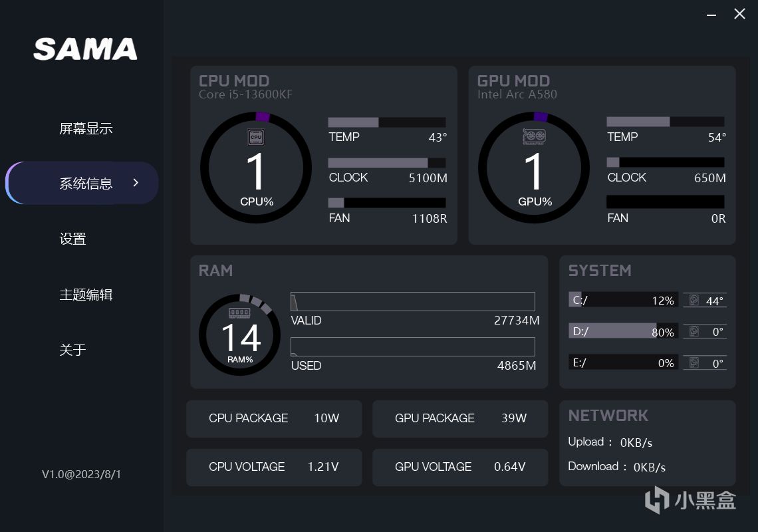This screenshot has width=758, height=532.
Task: Go to the 主题编辑 theme editor
Action: pyautogui.click(x=86, y=295)
